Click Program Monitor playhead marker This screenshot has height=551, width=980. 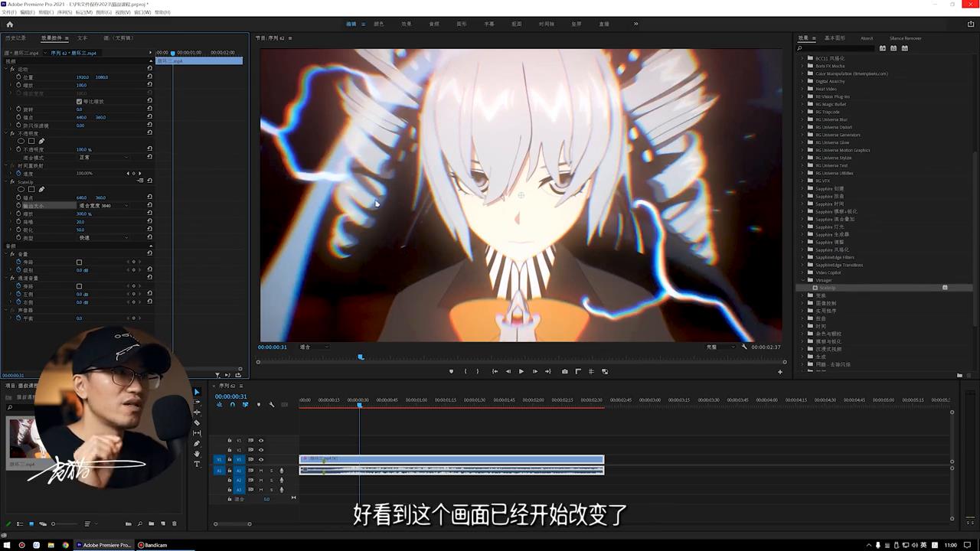pyautogui.click(x=361, y=357)
